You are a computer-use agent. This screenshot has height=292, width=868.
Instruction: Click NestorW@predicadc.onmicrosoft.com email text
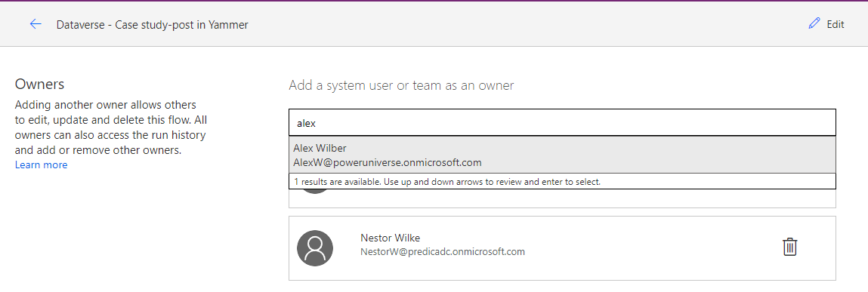(442, 251)
